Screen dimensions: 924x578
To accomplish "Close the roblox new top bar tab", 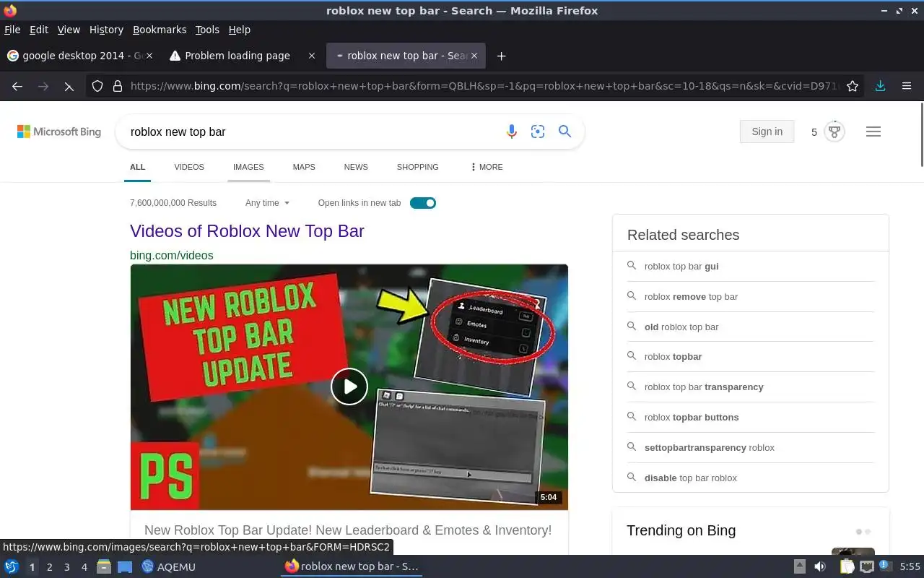I will tap(476, 56).
